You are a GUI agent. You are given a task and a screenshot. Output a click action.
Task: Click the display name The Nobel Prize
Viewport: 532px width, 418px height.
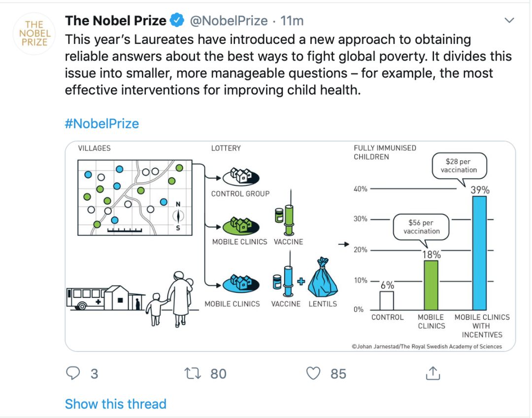pos(115,21)
